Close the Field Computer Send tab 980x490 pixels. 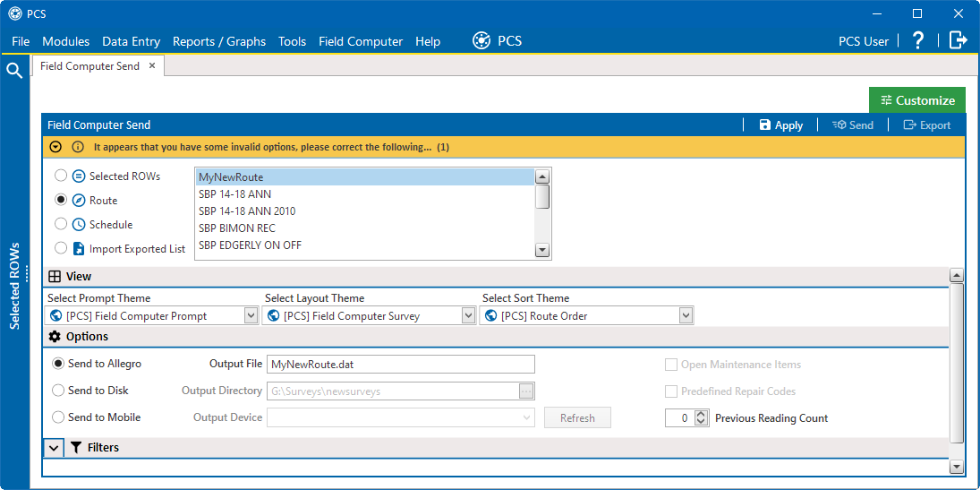tap(152, 65)
